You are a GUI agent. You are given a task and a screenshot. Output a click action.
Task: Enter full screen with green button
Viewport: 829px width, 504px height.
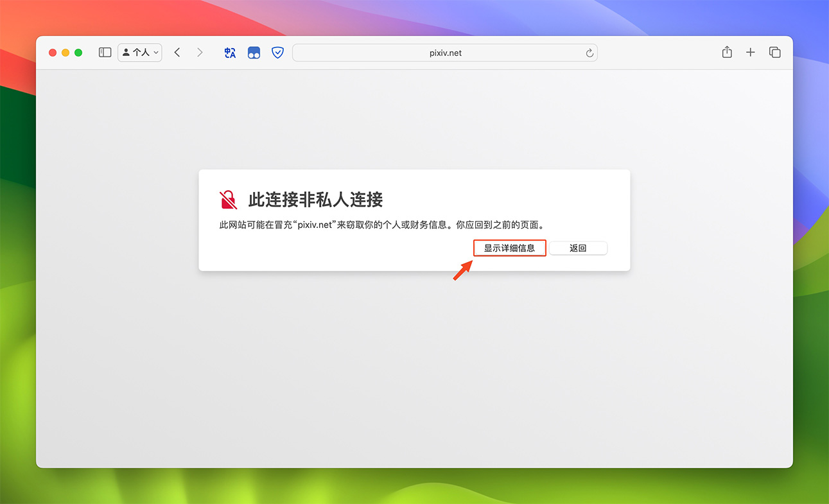pyautogui.click(x=78, y=53)
